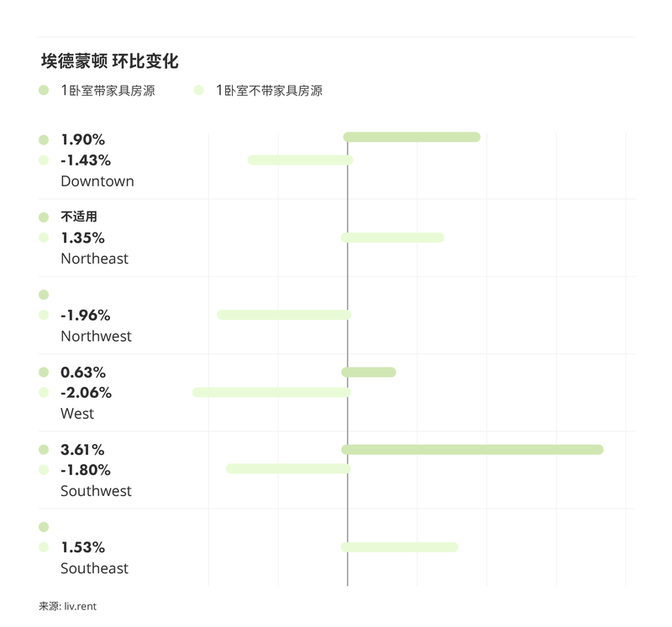Click the light green dot beside -2.06%

click(x=44, y=393)
